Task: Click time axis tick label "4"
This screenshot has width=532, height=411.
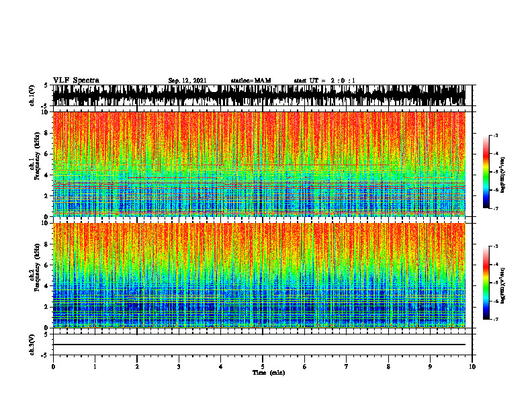Action: (221, 367)
